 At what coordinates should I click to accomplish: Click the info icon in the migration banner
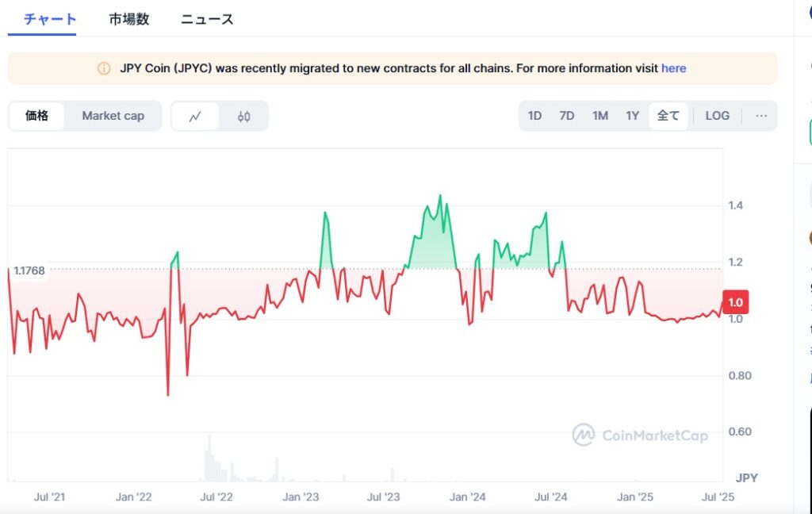(103, 69)
